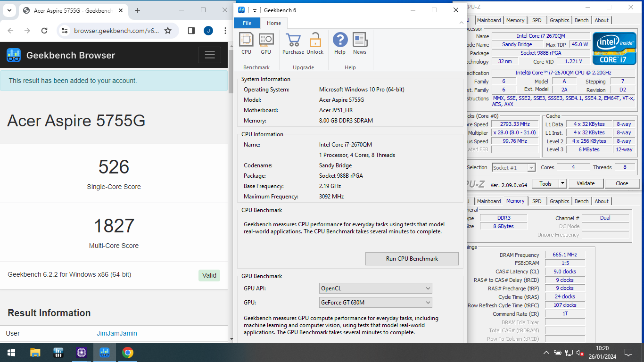Open Bench tab in lower CPU-Z window
The width and height of the screenshot is (644, 362).
pyautogui.click(x=582, y=201)
